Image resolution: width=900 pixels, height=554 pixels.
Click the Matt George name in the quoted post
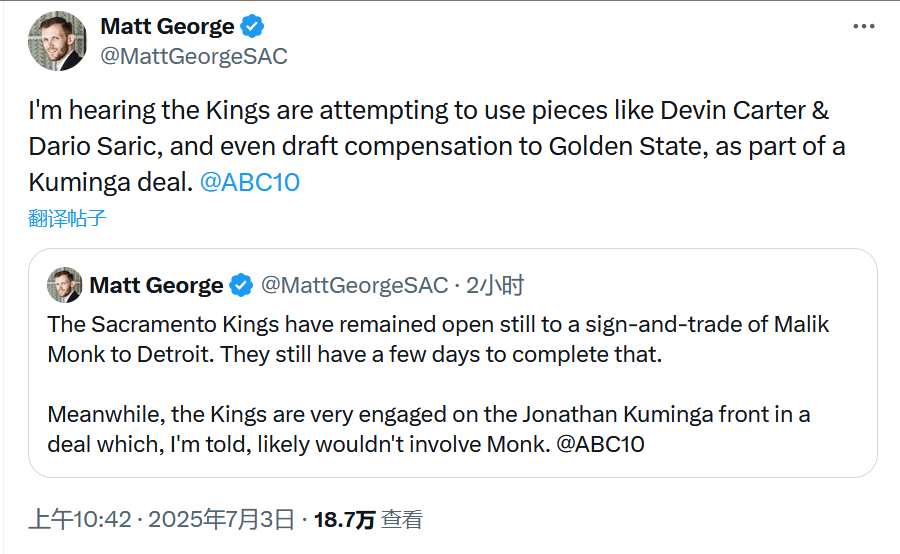click(156, 286)
